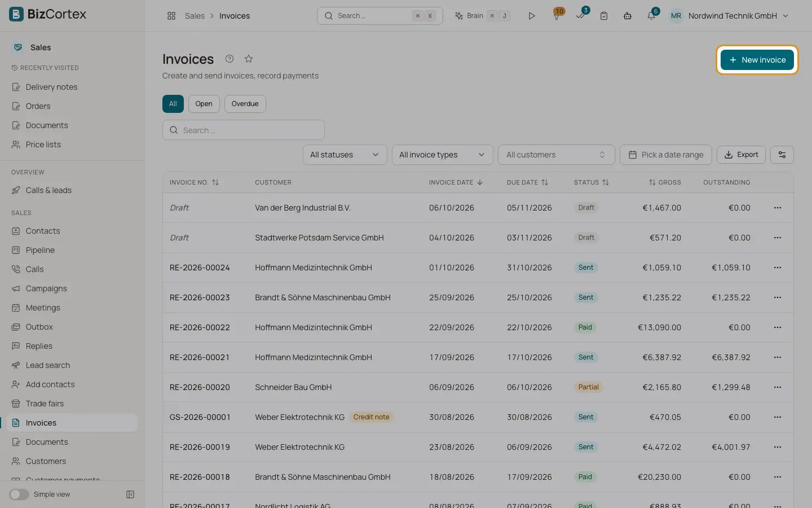Sort by Due Date column
Image resolution: width=812 pixels, height=508 pixels.
[x=527, y=182]
